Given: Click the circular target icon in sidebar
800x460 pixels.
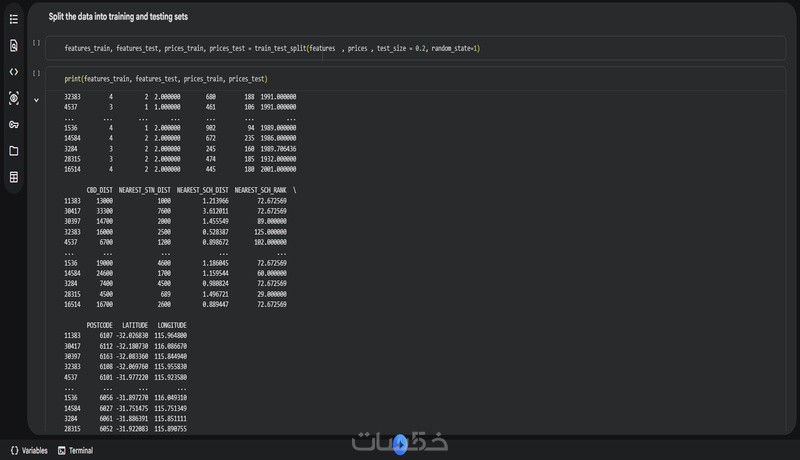Looking at the screenshot, I should pyautogui.click(x=14, y=98).
